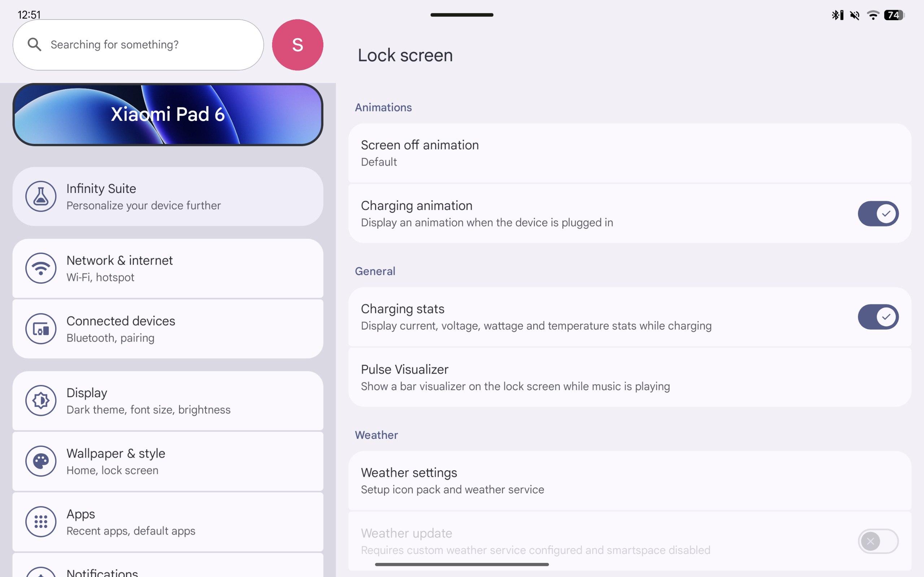The width and height of the screenshot is (924, 577).
Task: Click the Apps grid icon
Action: tap(41, 521)
